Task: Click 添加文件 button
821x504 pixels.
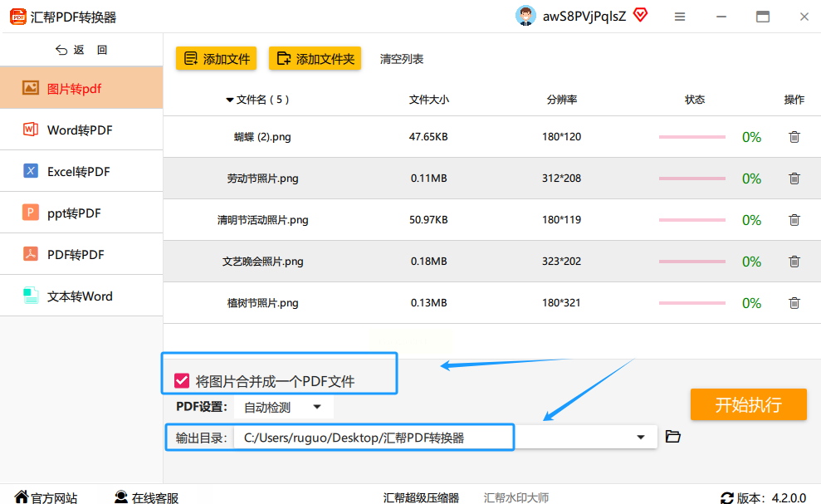Action: tap(216, 58)
